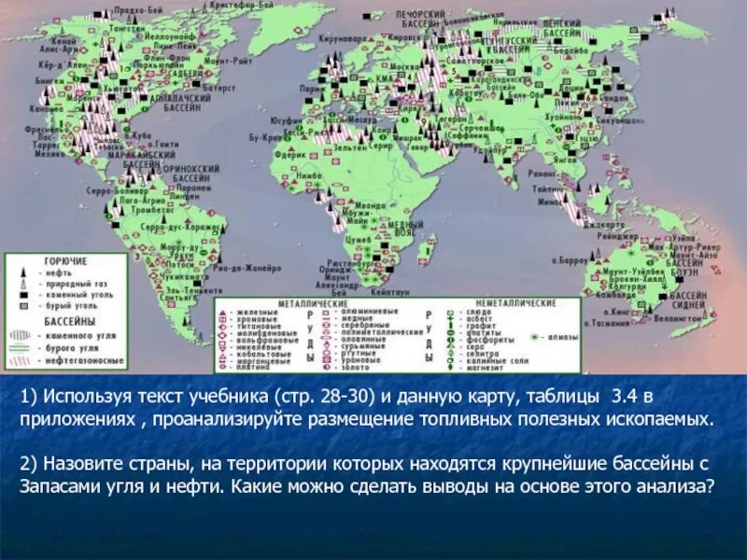747x560 pixels.
Task: Click the ЛЕНСКИЙ БАССЕЙН label
Action: (562, 29)
